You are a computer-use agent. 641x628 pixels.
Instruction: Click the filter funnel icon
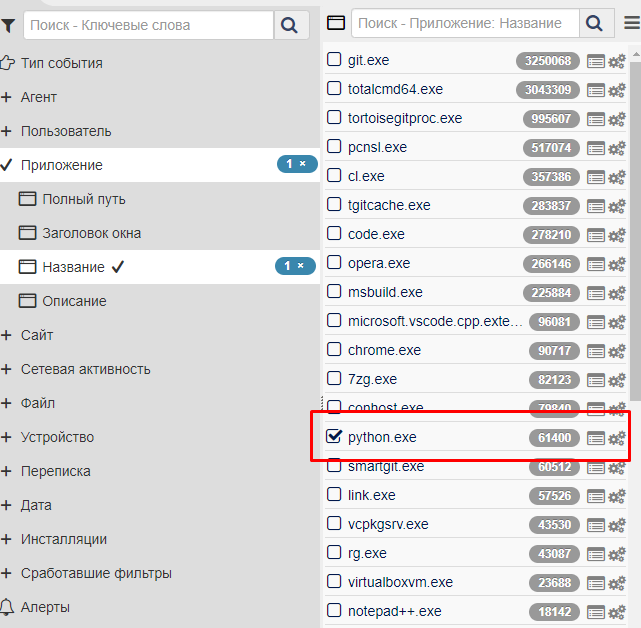[x=9, y=25]
